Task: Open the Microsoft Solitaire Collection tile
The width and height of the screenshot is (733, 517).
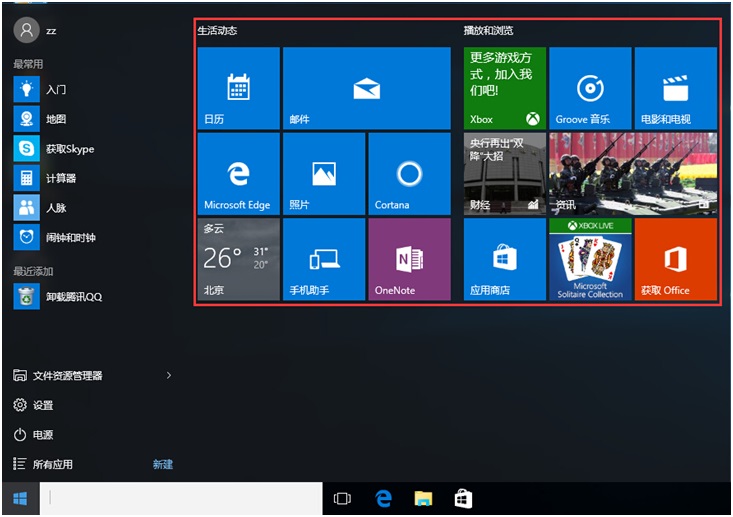Action: pyautogui.click(x=590, y=260)
